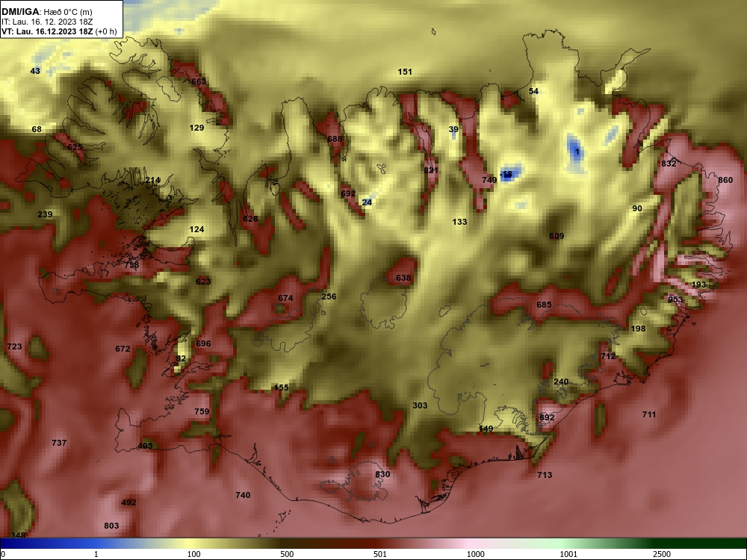Select the map value 638

403,278
